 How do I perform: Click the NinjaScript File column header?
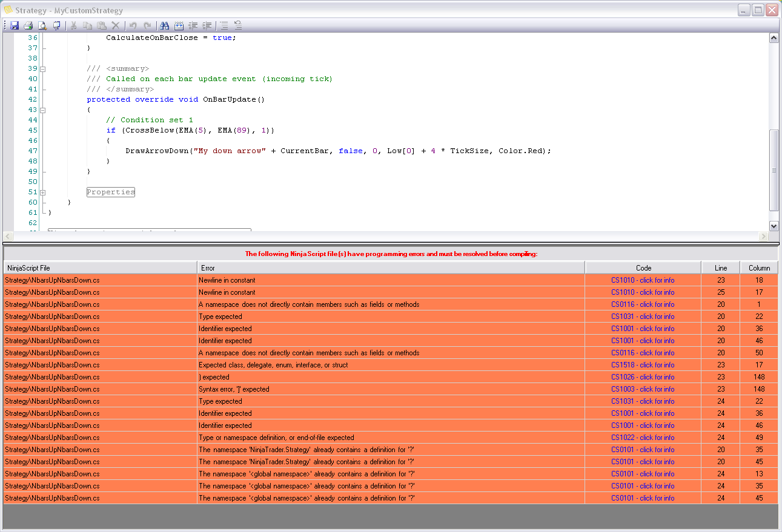100,268
